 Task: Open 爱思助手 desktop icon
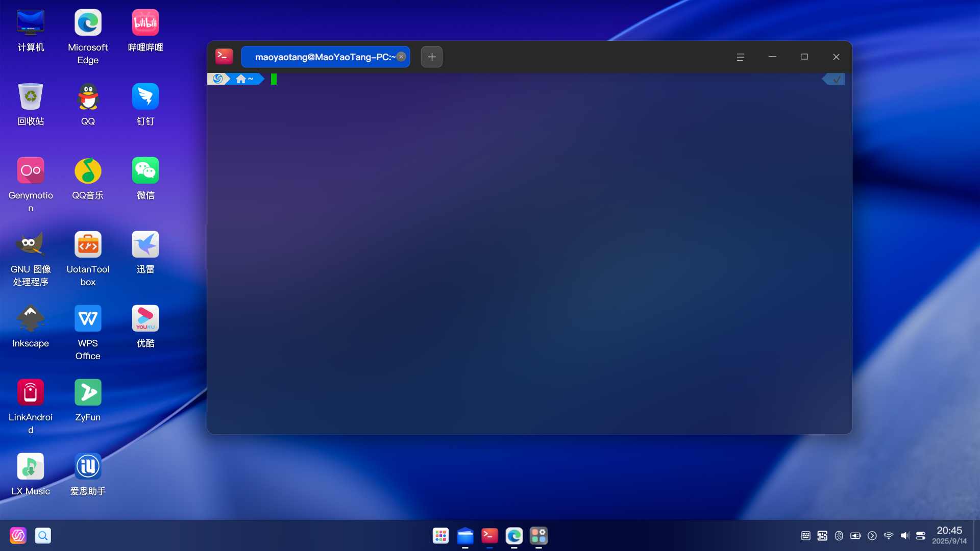coord(88,474)
